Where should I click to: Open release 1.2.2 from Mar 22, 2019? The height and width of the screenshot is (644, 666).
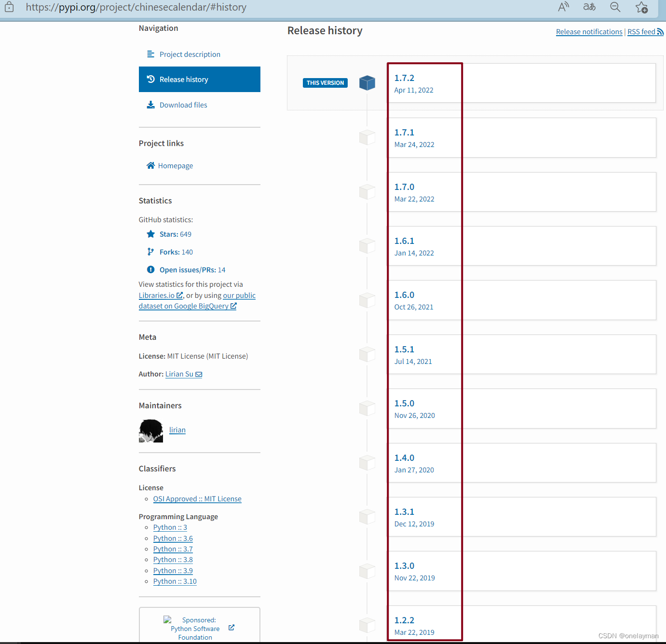click(522, 624)
